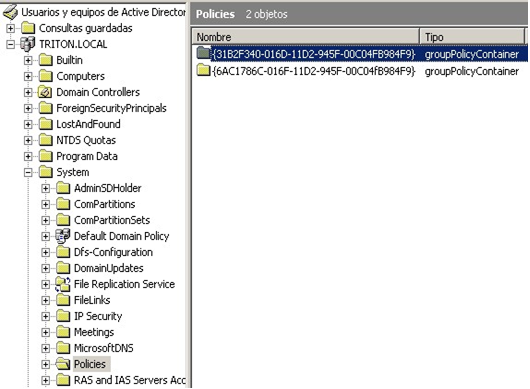The height and width of the screenshot is (389, 530).
Task: Click the NTDS Quotas folder icon
Action: click(46, 140)
